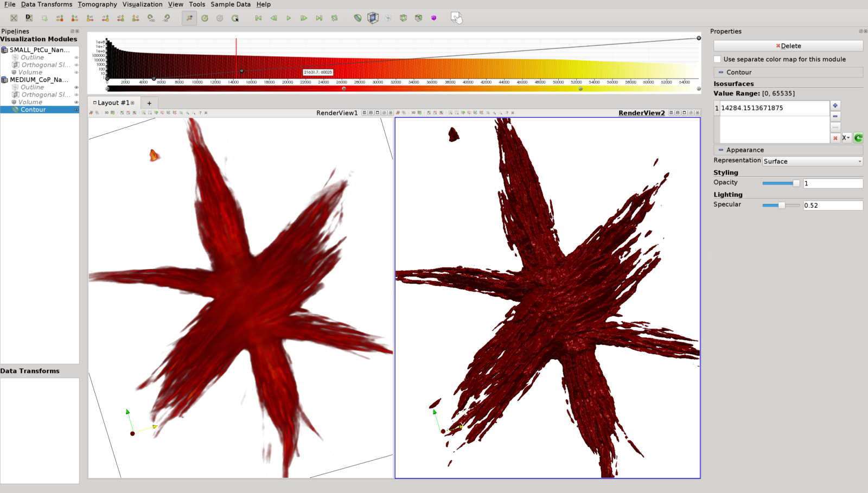
Task: Collapse the Appearance section
Action: click(x=720, y=150)
